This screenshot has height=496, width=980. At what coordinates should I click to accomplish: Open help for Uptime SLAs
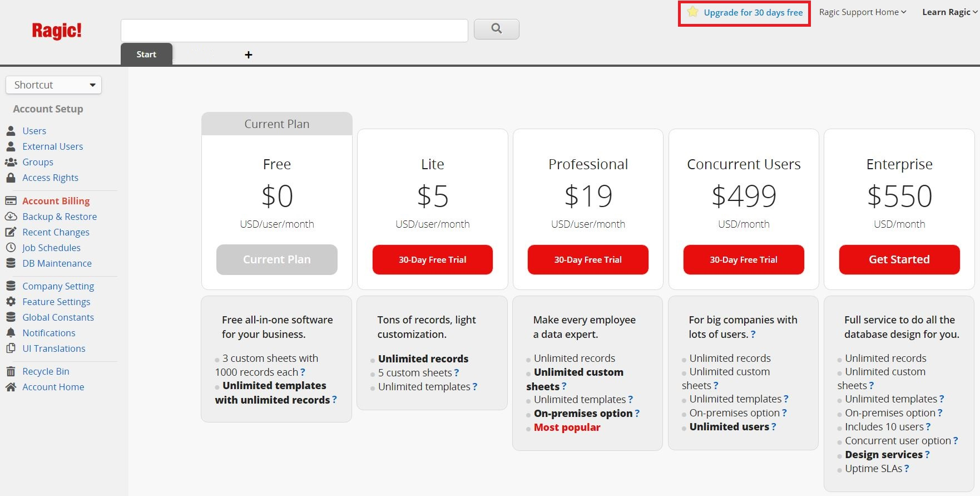click(907, 469)
